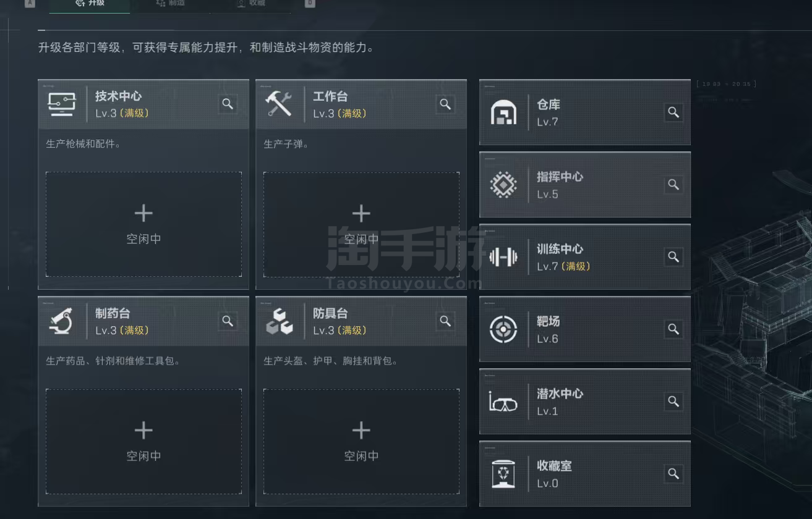This screenshot has width=812, height=519.
Task: Click the 潜水中心 diving mask icon
Action: [503, 402]
